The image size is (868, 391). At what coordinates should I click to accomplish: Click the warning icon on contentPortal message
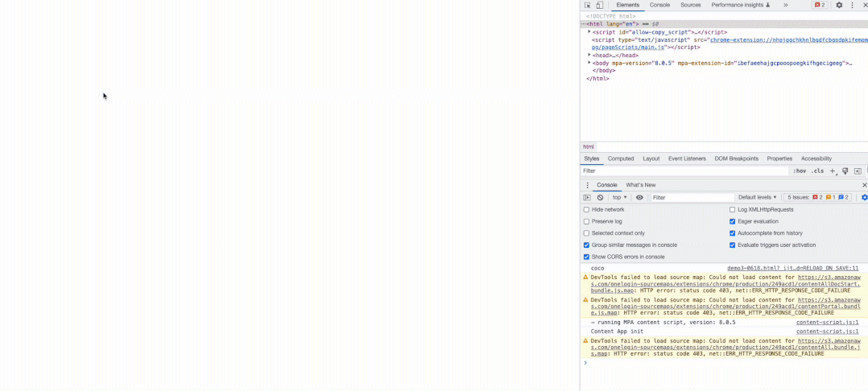pos(585,300)
